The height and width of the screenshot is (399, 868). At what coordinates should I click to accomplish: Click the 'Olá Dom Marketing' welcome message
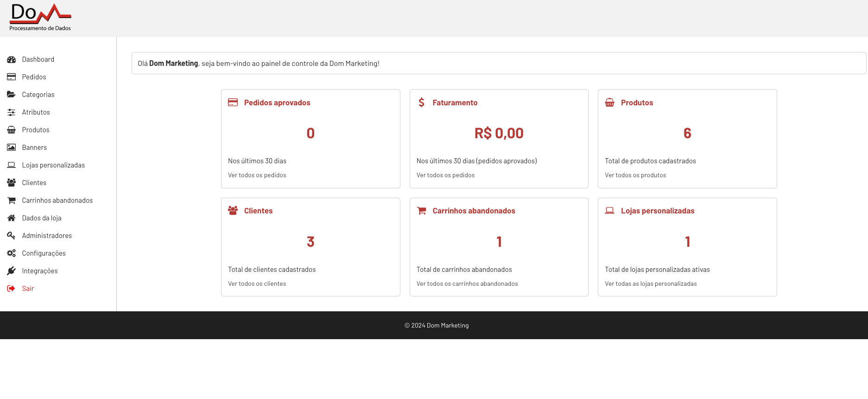coord(259,64)
